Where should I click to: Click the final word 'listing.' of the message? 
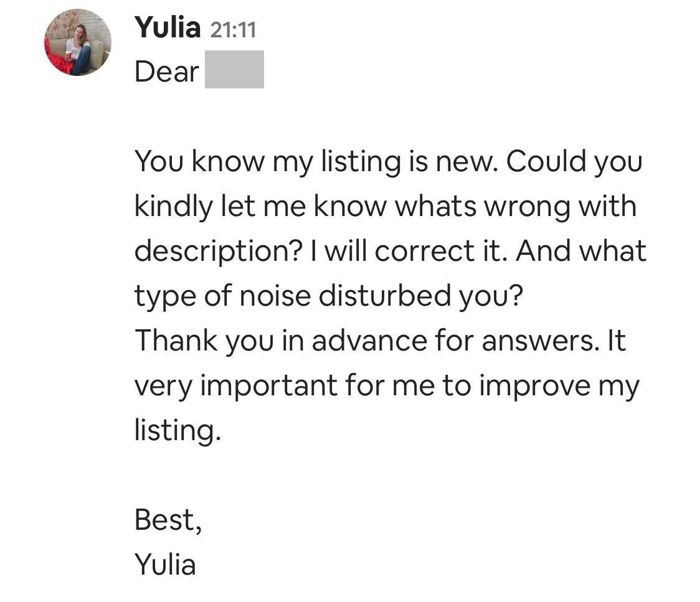pyautogui.click(x=177, y=431)
